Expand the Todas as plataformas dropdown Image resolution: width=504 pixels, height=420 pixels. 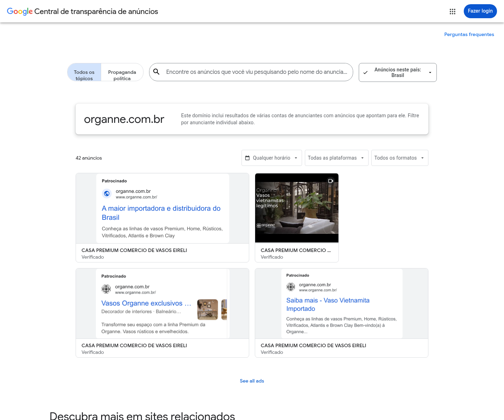click(x=336, y=158)
